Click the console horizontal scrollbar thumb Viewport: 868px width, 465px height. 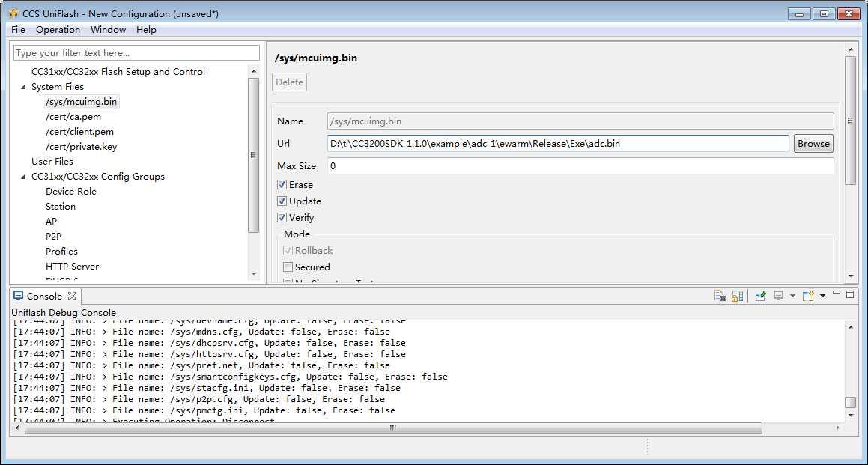(x=393, y=428)
